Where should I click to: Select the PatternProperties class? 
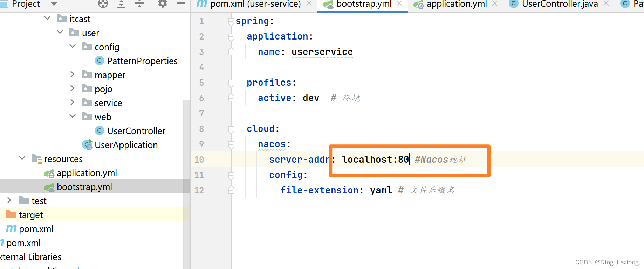point(142,61)
